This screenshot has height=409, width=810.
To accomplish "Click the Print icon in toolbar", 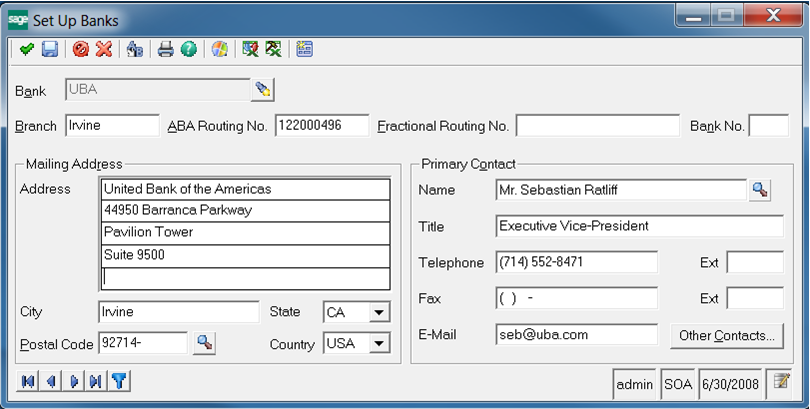I will tap(166, 49).
